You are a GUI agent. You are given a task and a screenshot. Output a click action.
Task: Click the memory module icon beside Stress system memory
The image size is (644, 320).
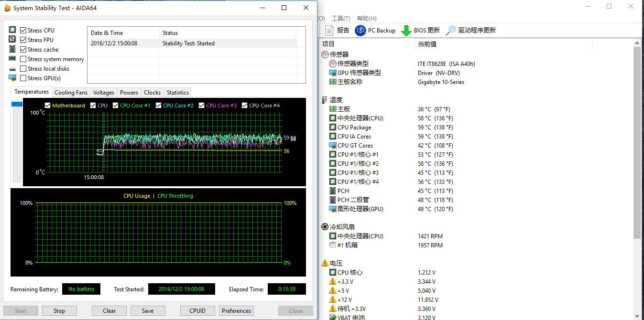[x=12, y=59]
